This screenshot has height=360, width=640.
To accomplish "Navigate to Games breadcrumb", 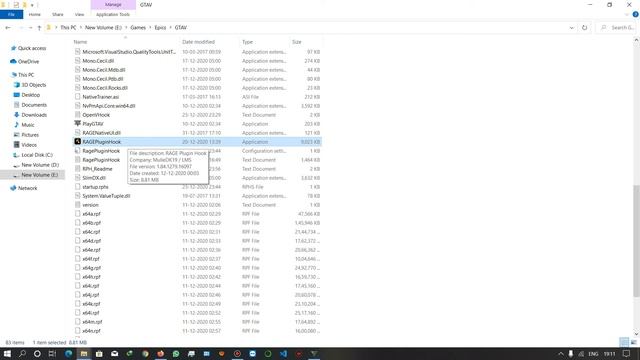I will 138,27.
